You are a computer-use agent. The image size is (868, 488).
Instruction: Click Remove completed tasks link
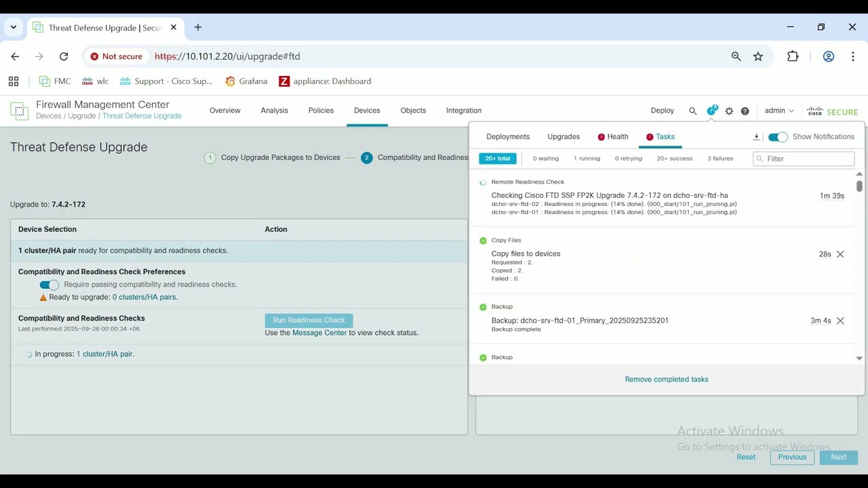pyautogui.click(x=667, y=380)
